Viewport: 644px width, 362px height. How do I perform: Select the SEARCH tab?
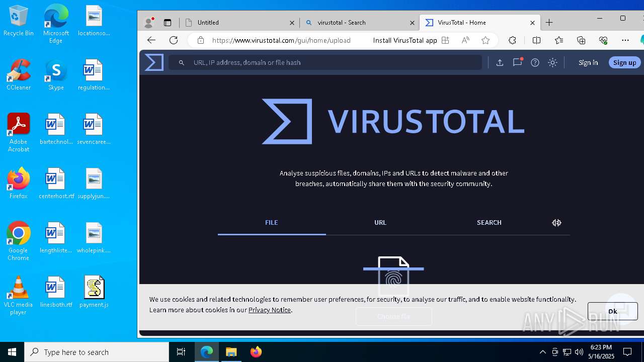(x=489, y=222)
